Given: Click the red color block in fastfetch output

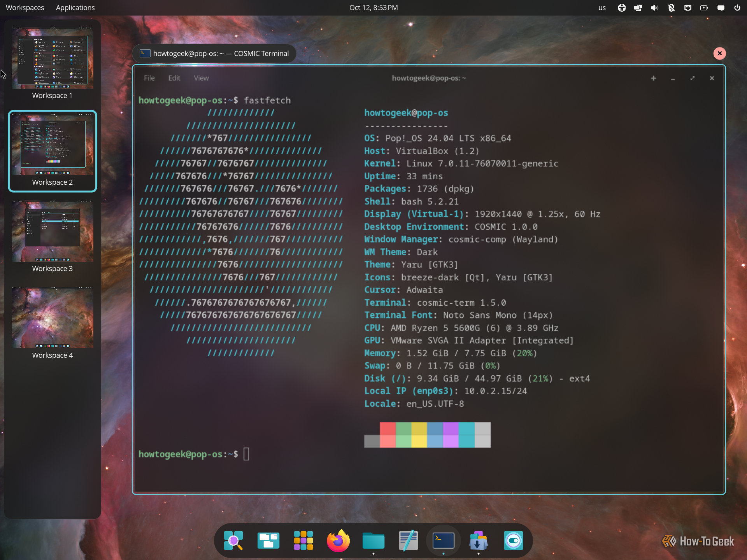Looking at the screenshot, I should click(388, 435).
